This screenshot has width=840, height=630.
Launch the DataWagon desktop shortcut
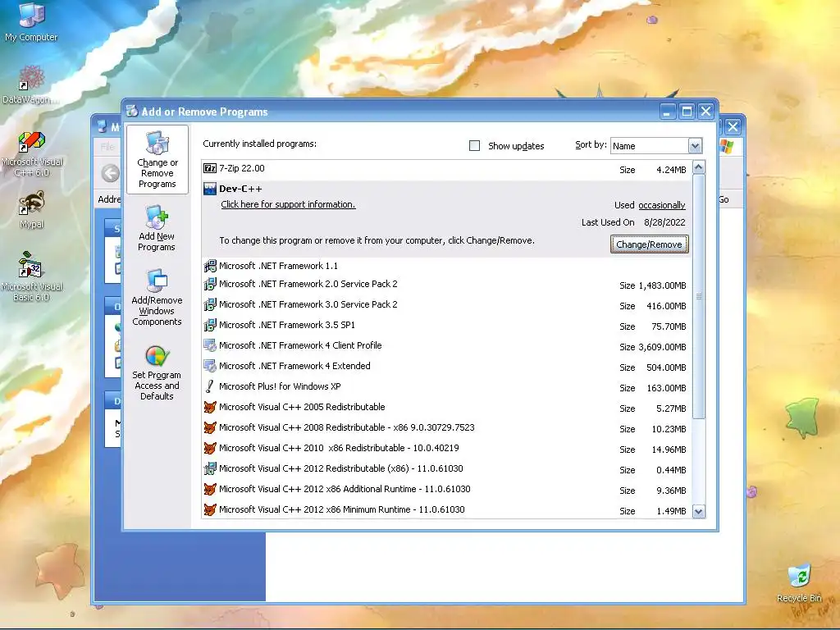click(x=31, y=84)
